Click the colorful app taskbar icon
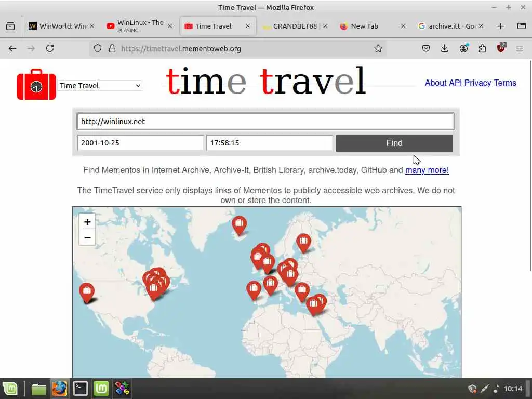 pos(122,389)
